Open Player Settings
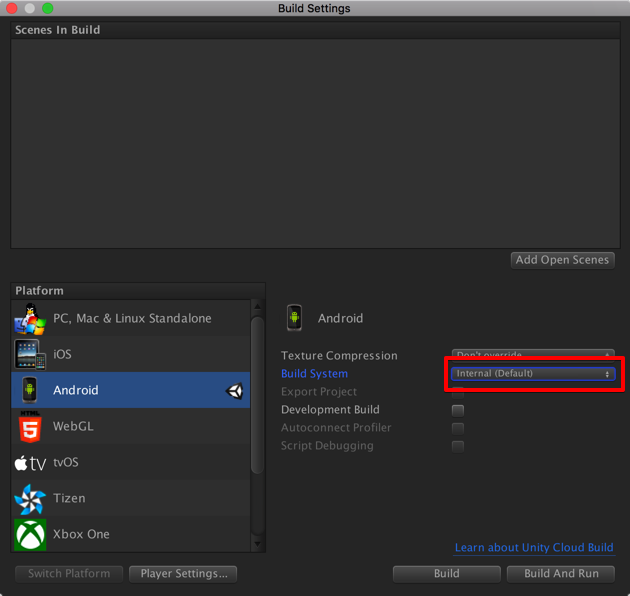The width and height of the screenshot is (630, 596). click(x=183, y=573)
